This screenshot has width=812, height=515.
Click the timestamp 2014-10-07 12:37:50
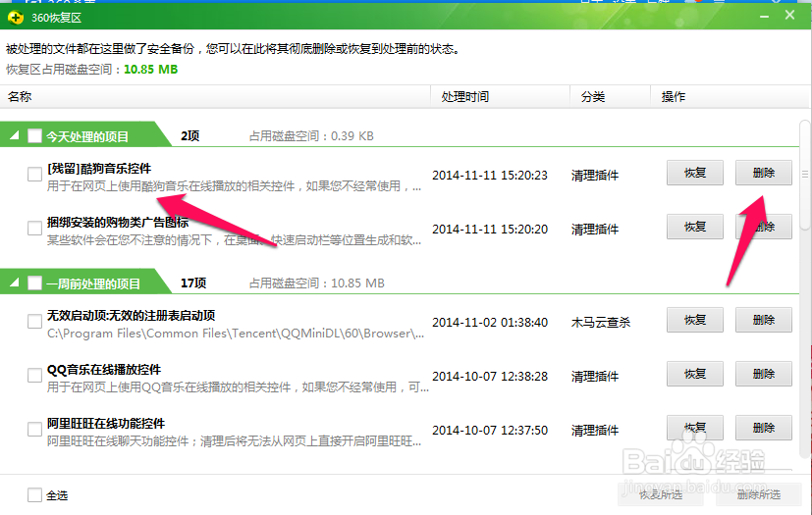coord(490,430)
